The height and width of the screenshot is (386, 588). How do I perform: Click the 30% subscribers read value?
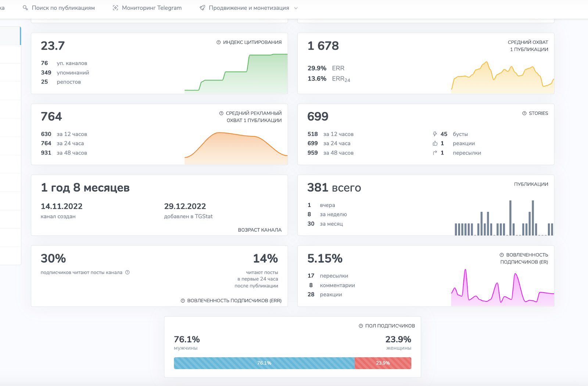click(53, 258)
